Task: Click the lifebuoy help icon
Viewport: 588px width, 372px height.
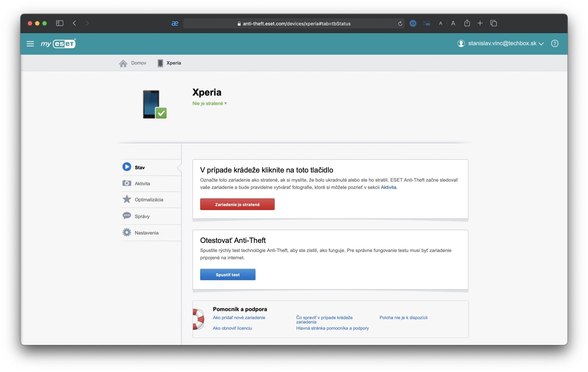Action: point(198,319)
